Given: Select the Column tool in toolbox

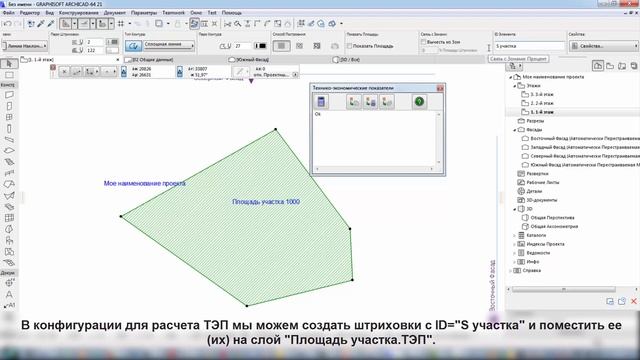Looking at the screenshot, I should click(x=9, y=129).
